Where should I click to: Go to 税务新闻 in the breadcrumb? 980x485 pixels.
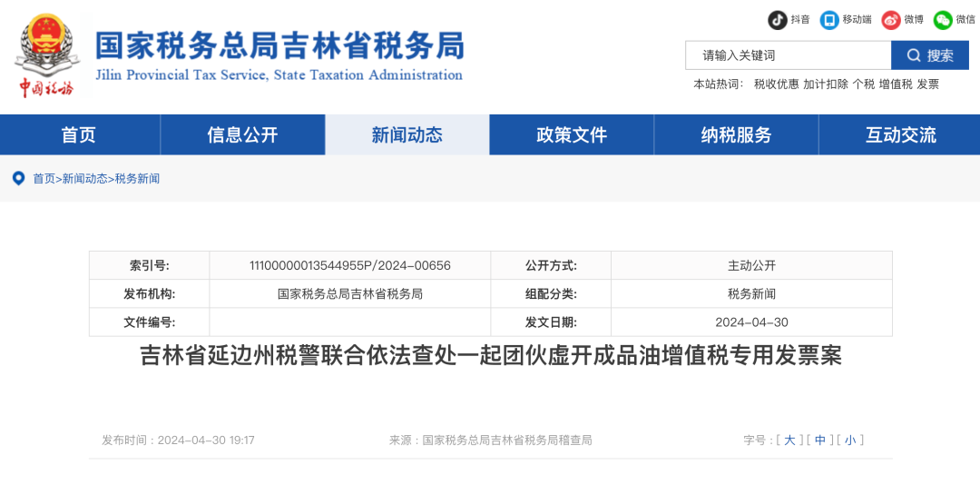pyautogui.click(x=137, y=179)
